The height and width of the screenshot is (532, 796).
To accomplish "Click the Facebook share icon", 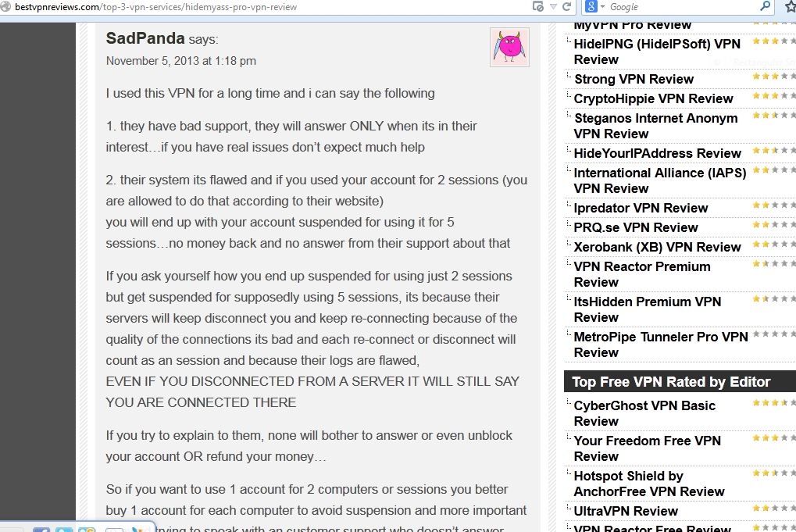I will click(x=41, y=530).
